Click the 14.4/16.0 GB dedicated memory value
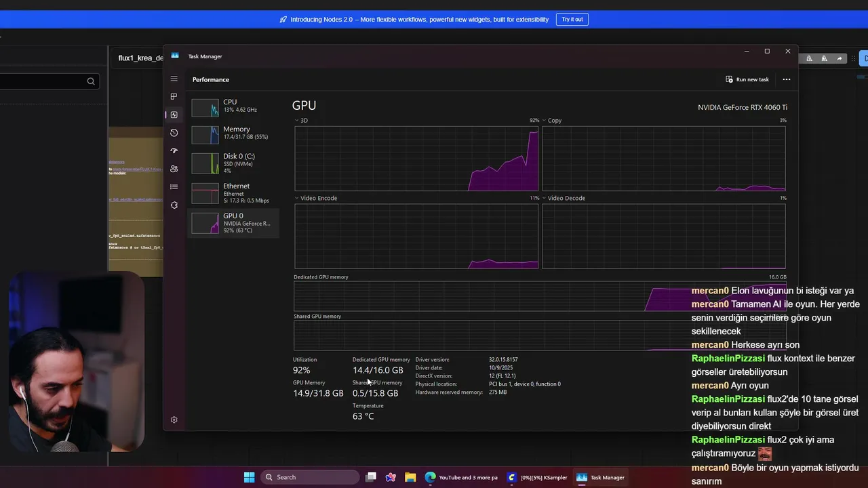 pyautogui.click(x=378, y=370)
